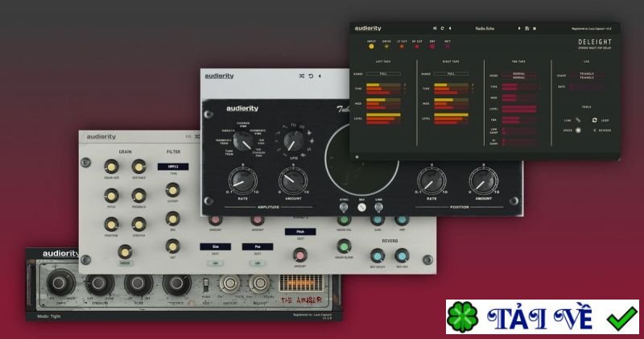Open the HPF12 filter Type dropdown
The image size is (644, 339).
pos(173,167)
